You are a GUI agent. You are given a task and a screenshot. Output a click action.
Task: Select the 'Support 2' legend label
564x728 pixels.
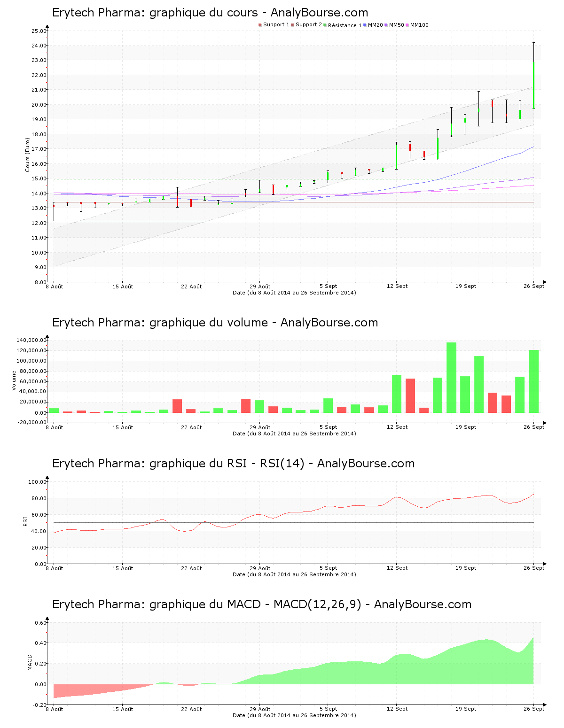pos(309,25)
